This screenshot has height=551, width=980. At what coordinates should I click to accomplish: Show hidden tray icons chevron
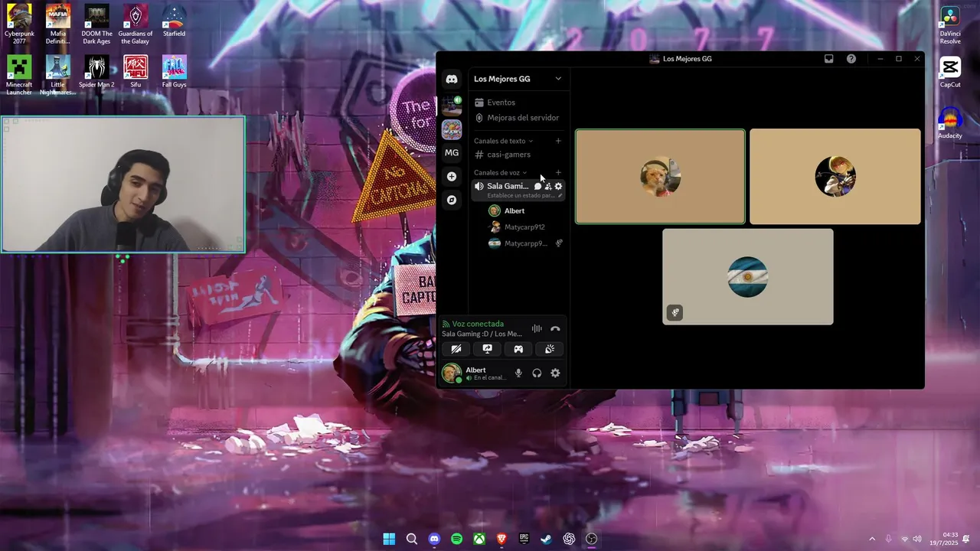click(x=872, y=539)
